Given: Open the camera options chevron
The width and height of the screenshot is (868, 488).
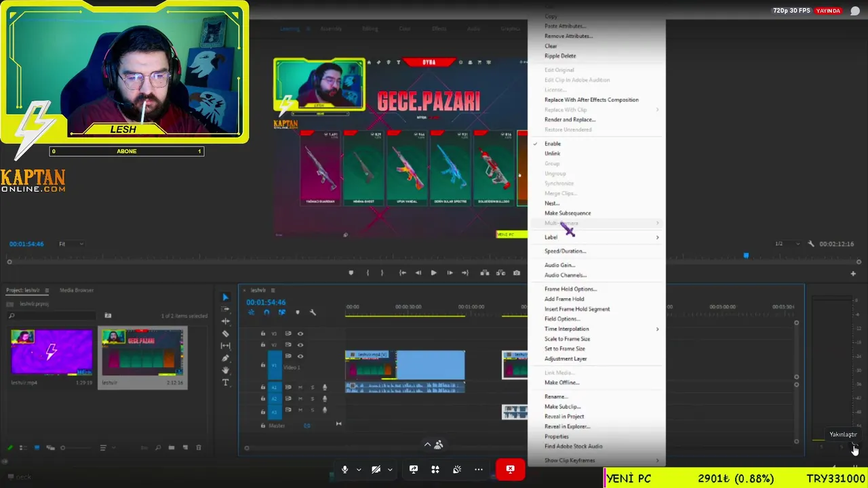Looking at the screenshot, I should (x=390, y=469).
